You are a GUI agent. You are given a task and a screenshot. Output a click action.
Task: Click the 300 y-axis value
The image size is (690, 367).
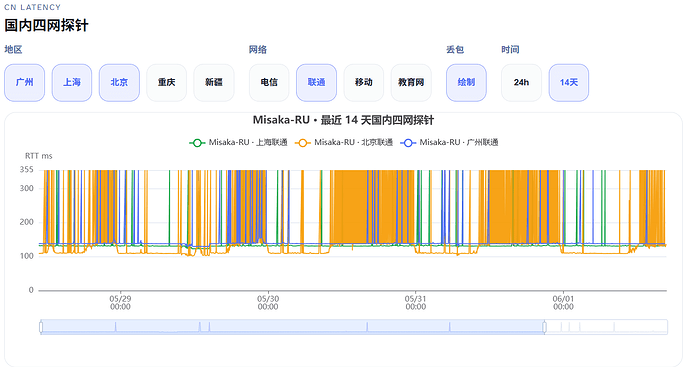point(26,188)
